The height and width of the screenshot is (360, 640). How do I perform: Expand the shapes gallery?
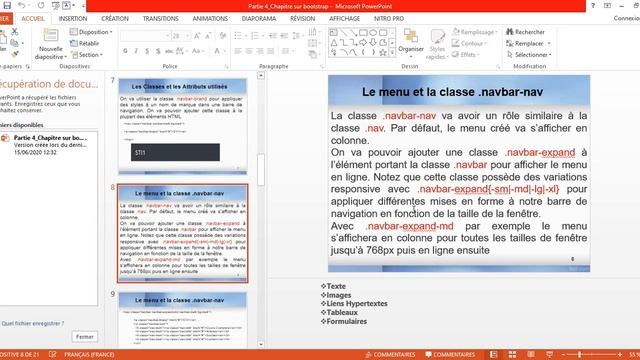tap(392, 53)
